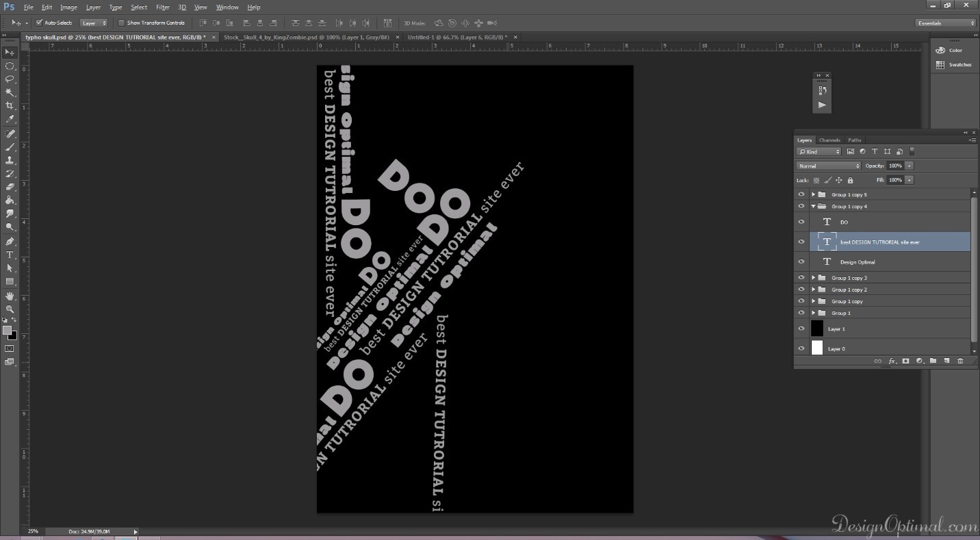Toggle Quick Mask mode icon

(10, 348)
